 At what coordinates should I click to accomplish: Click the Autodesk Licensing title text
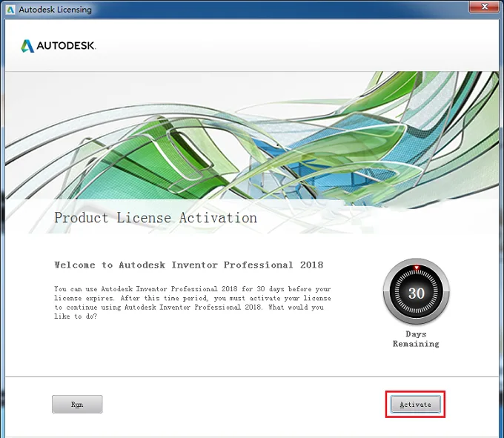[x=56, y=10]
